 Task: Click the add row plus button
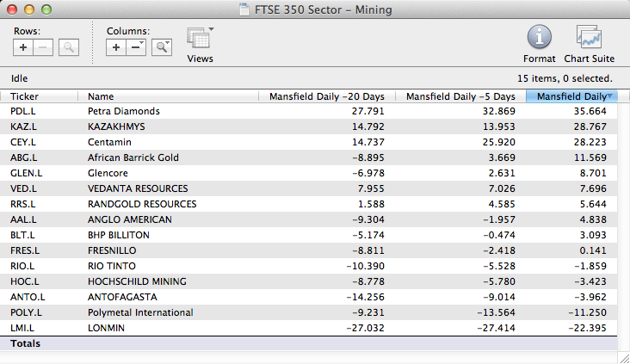click(x=24, y=47)
